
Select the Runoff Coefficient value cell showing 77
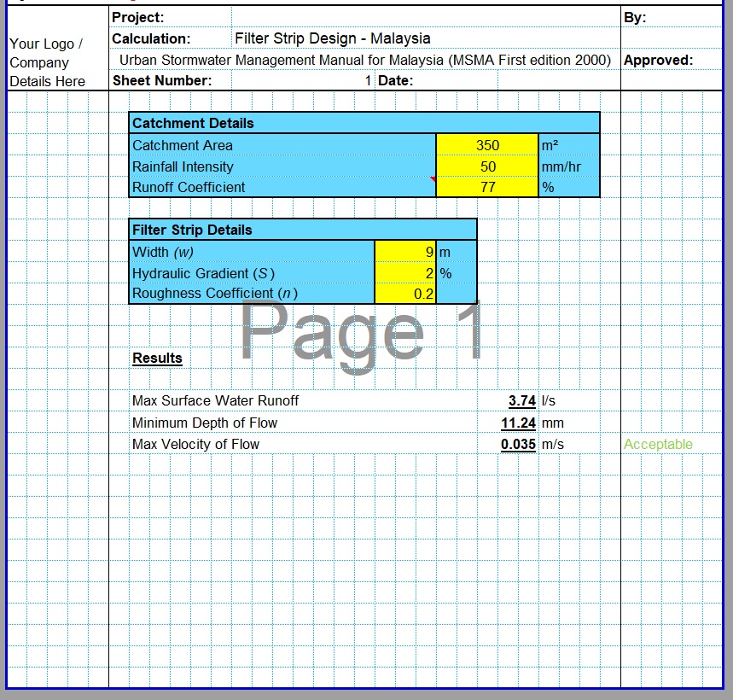point(487,187)
